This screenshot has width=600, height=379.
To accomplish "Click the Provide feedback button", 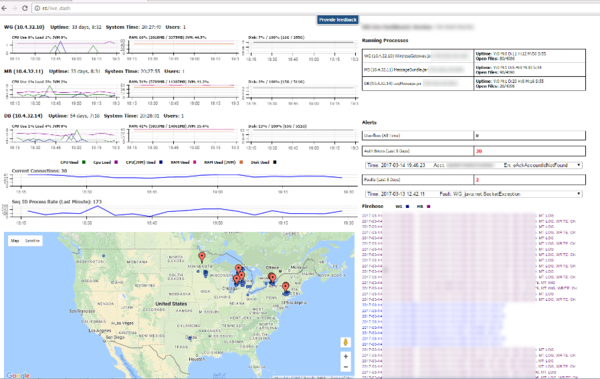I will pos(338,20).
